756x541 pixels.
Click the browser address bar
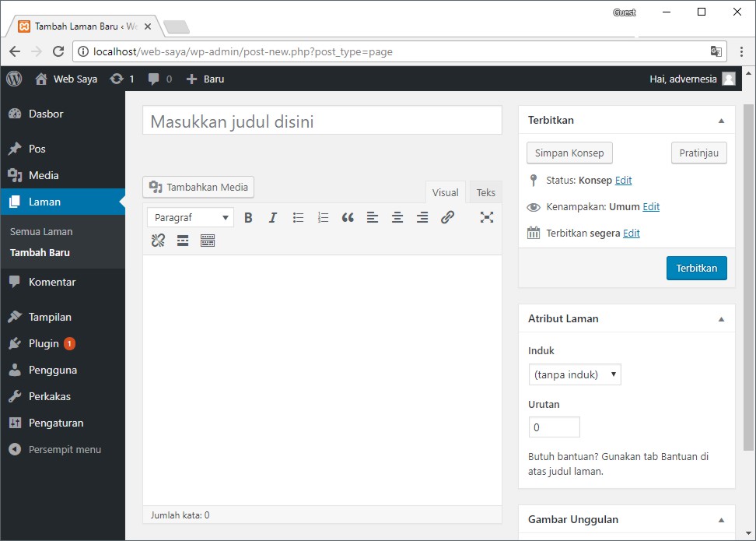(399, 51)
